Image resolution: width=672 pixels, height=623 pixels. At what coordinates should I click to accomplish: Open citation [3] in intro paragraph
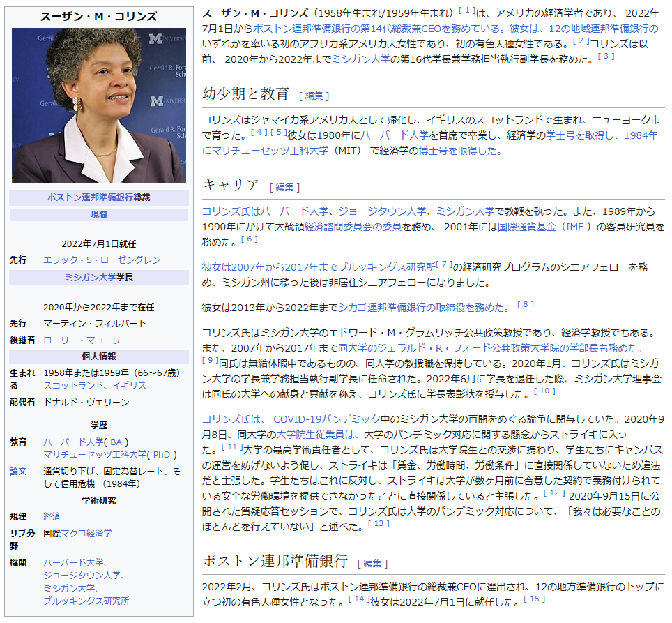606,57
